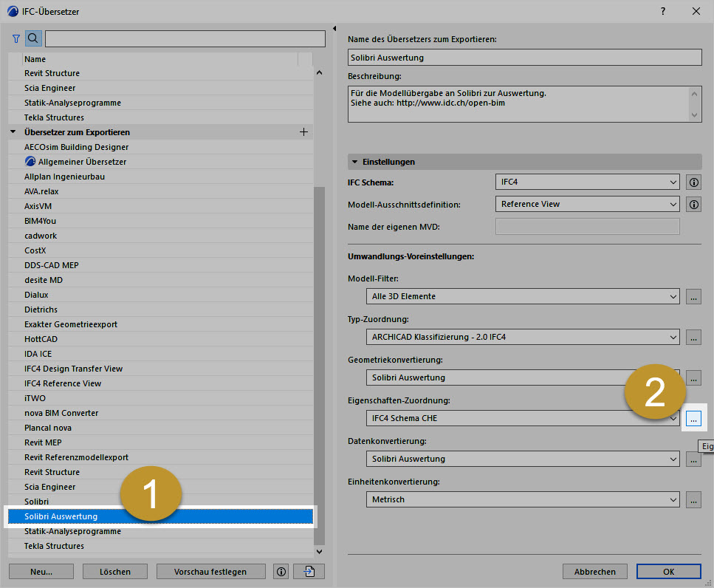This screenshot has width=714, height=588.
Task: Collapse the Übersetzer zum Exportieren group
Action: point(13,132)
